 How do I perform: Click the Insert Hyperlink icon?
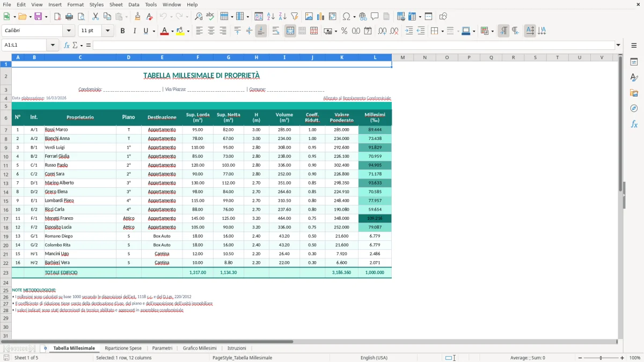363,17
